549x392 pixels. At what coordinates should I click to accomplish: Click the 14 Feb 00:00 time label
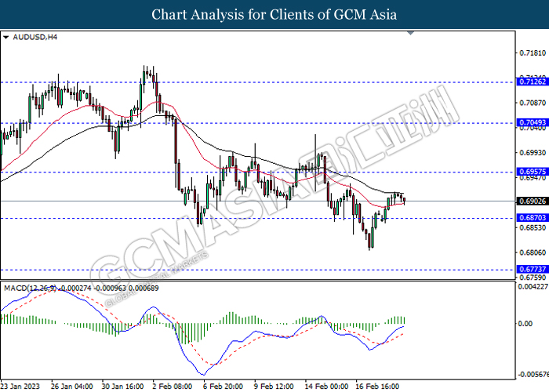(x=326, y=387)
